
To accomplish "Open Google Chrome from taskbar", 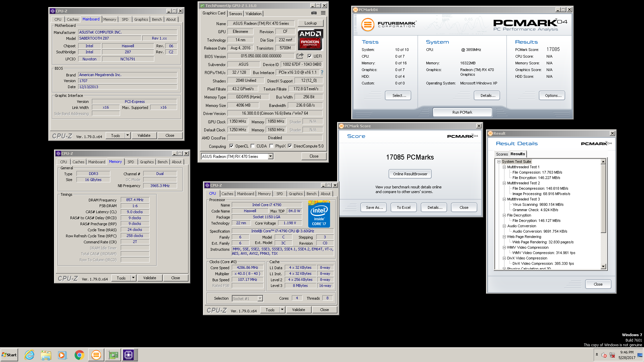I will [79, 355].
